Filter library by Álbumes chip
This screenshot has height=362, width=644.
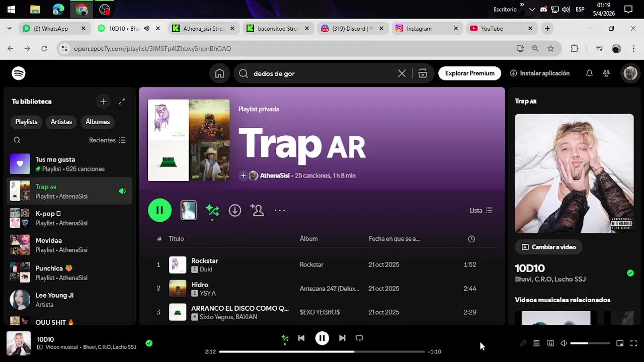[98, 122]
